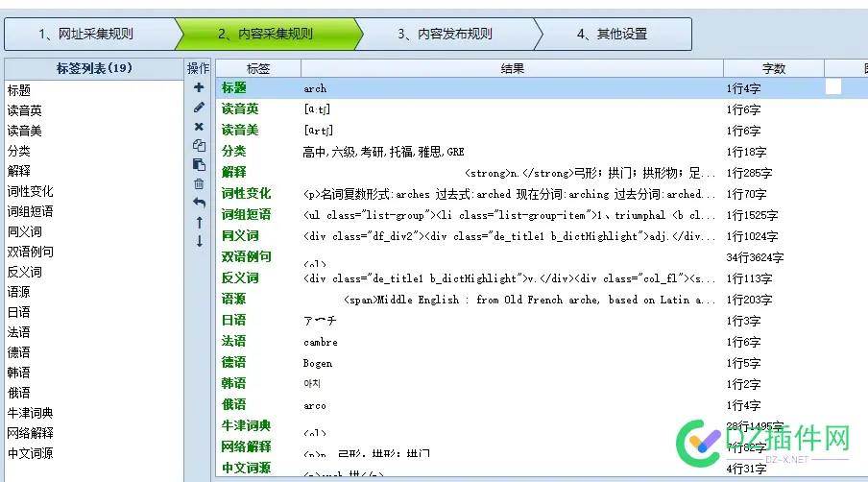Image resolution: width=868 pixels, height=482 pixels.
Task: Choose 语源 in the left tag list
Action: coord(19,292)
